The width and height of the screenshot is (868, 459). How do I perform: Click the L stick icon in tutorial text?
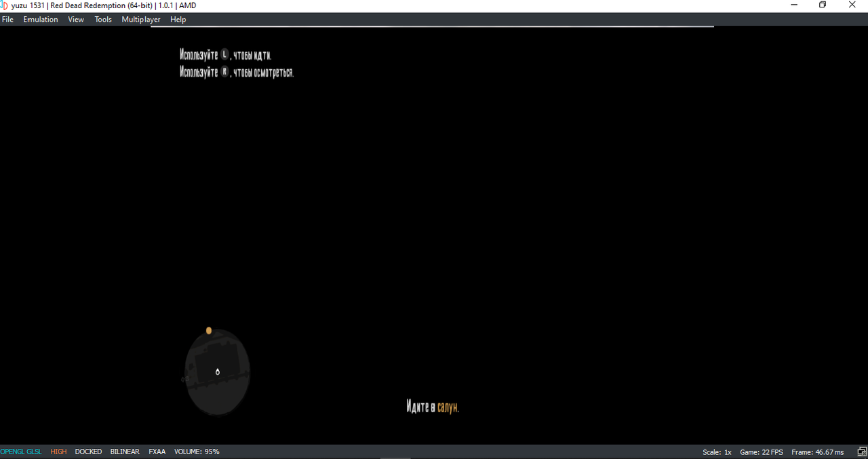[225, 55]
